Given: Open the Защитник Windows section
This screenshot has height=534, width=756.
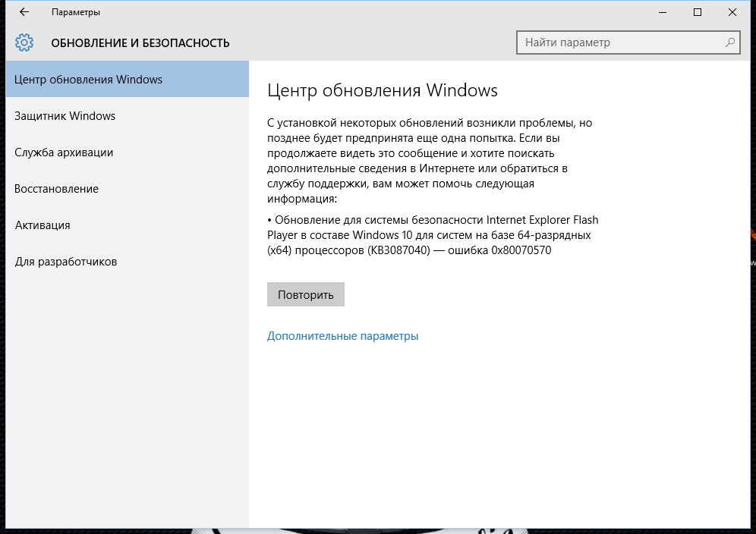Looking at the screenshot, I should tap(65, 116).
